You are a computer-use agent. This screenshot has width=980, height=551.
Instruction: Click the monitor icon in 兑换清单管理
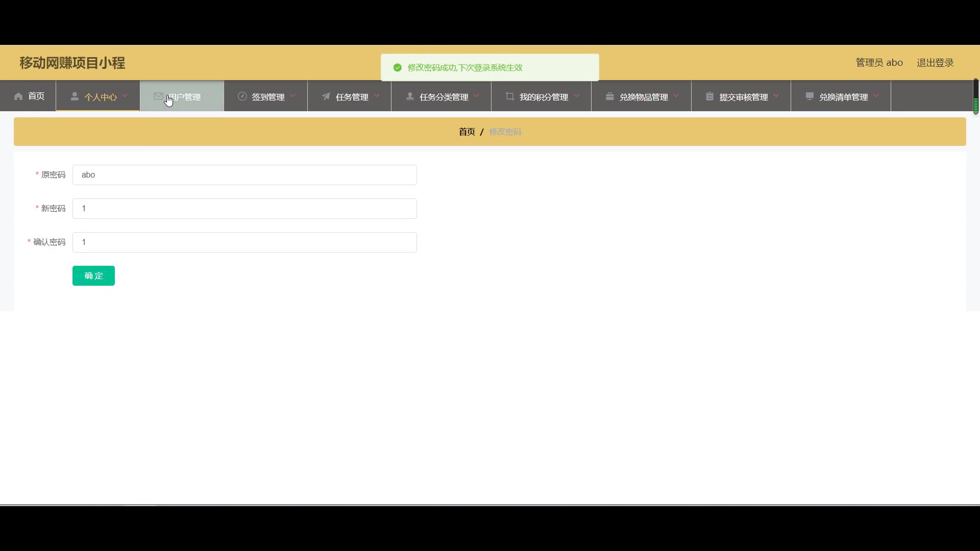[x=810, y=96]
